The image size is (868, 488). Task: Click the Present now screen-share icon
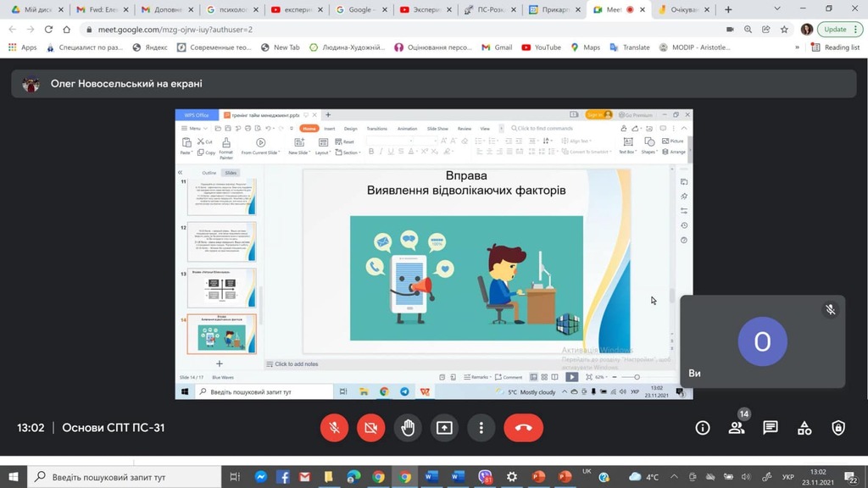[x=444, y=428]
